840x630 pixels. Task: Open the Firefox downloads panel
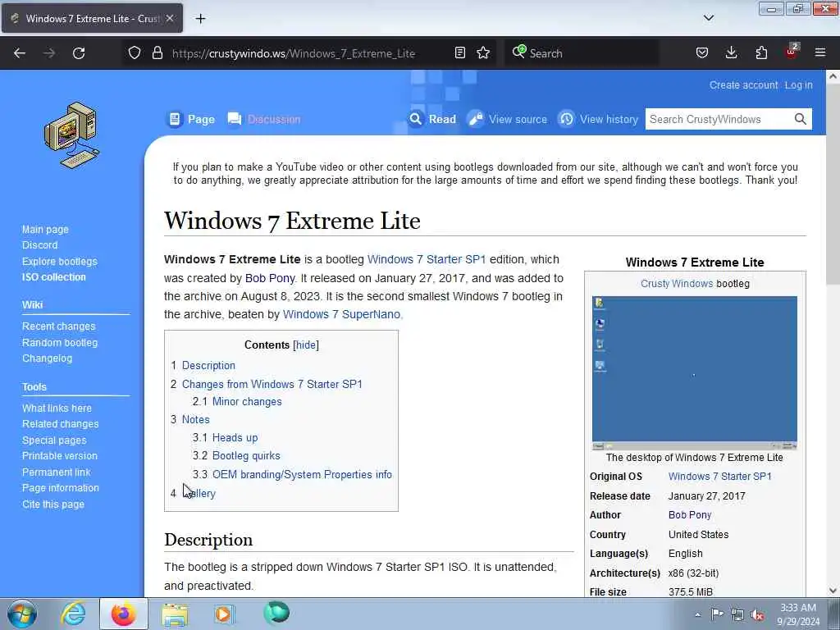coord(731,52)
